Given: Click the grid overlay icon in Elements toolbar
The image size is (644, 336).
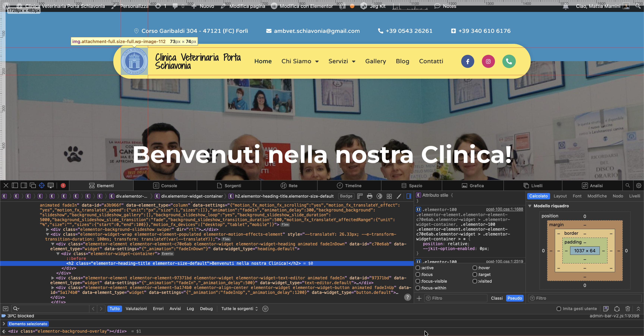Looking at the screenshot, I should tap(389, 196).
